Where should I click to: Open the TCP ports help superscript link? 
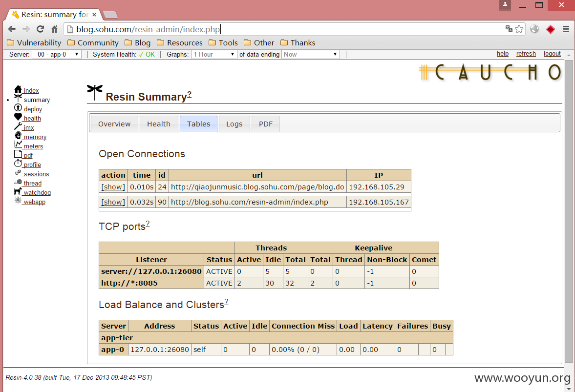pos(148,224)
